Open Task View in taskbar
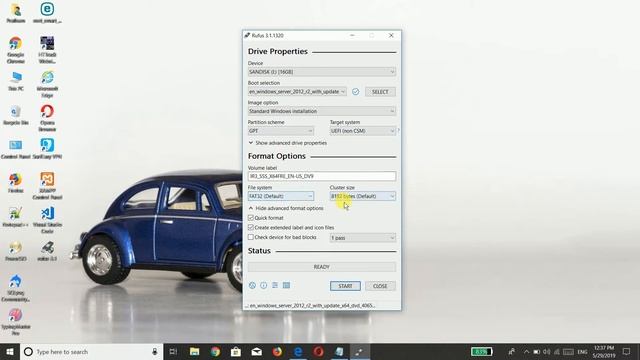The image size is (640, 360). pos(173,351)
